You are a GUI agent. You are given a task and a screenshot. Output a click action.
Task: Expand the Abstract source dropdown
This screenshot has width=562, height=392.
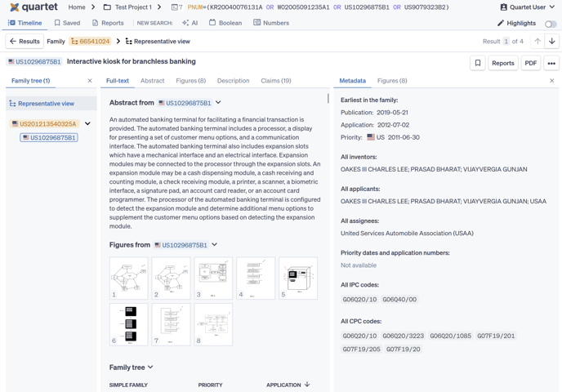click(218, 103)
